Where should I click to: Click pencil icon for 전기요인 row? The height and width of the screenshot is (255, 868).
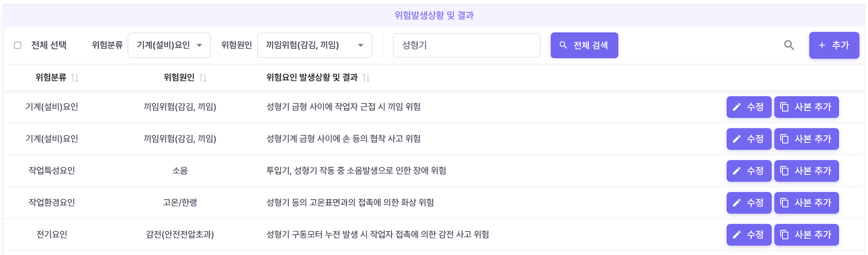pos(737,235)
